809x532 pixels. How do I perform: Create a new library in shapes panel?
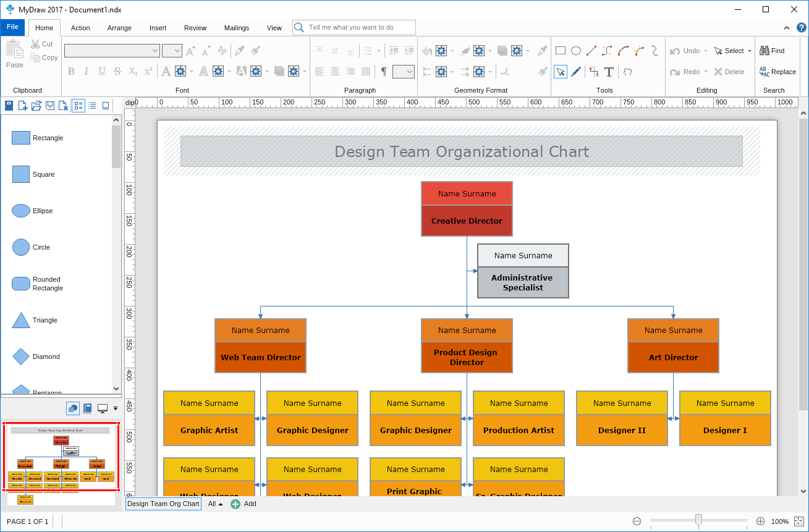coord(23,106)
